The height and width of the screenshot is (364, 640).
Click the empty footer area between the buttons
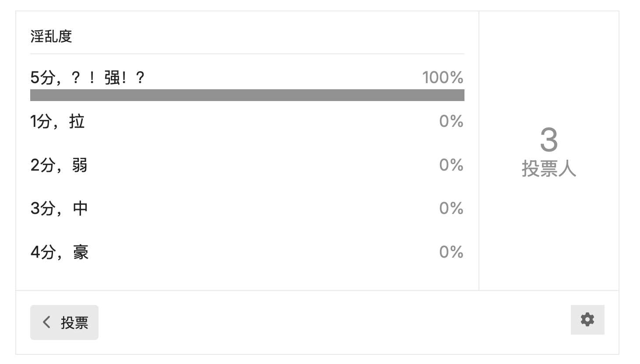pyautogui.click(x=333, y=322)
